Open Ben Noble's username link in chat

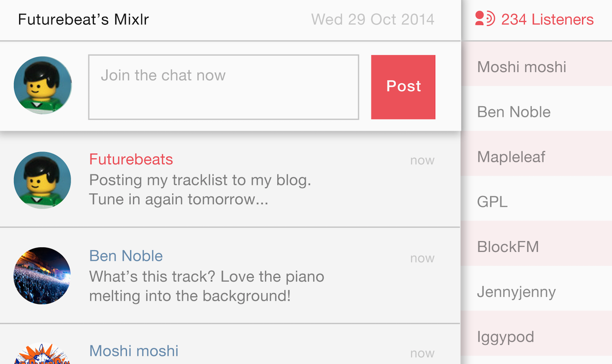(126, 256)
